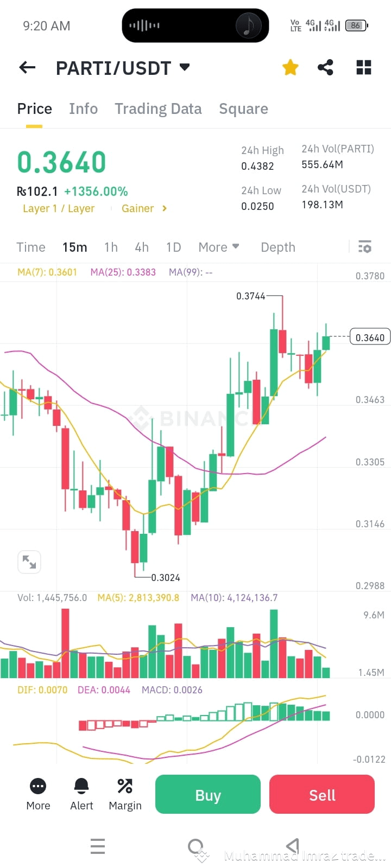Open the share options for PARTI/USDT
391x868 pixels.
pyautogui.click(x=326, y=67)
